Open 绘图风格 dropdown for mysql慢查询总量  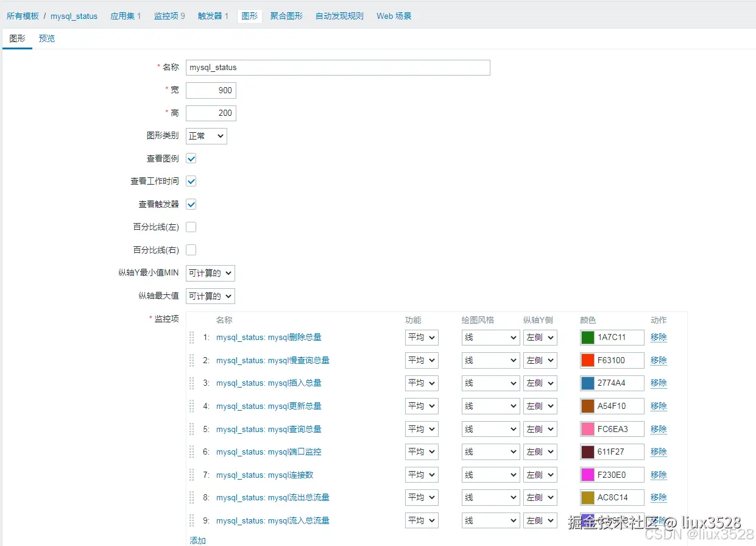tap(490, 360)
